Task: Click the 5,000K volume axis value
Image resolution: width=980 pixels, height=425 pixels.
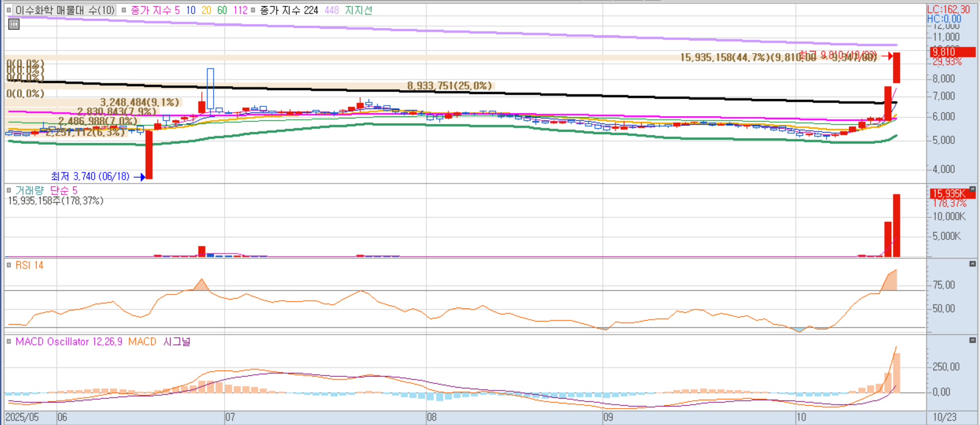Action: [x=947, y=236]
